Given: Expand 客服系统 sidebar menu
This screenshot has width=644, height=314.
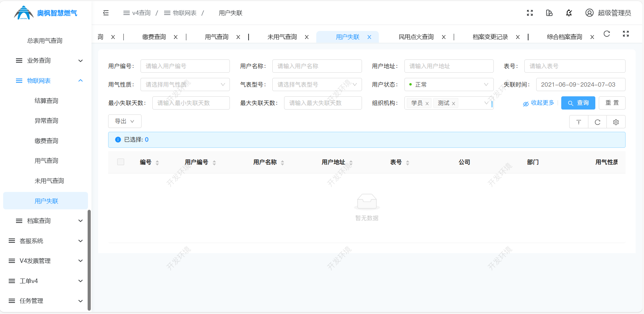Looking at the screenshot, I should point(46,241).
